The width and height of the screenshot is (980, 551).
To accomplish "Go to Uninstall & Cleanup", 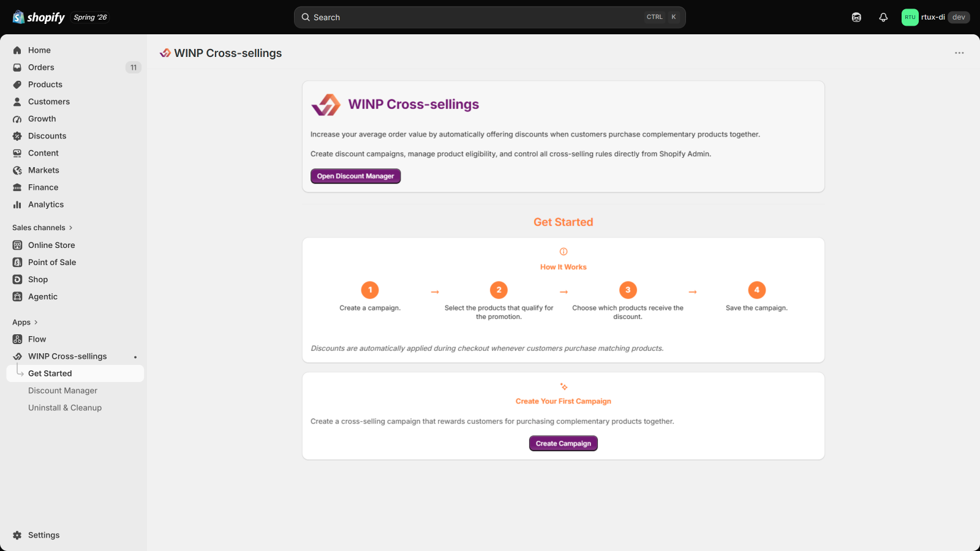I will [x=65, y=408].
